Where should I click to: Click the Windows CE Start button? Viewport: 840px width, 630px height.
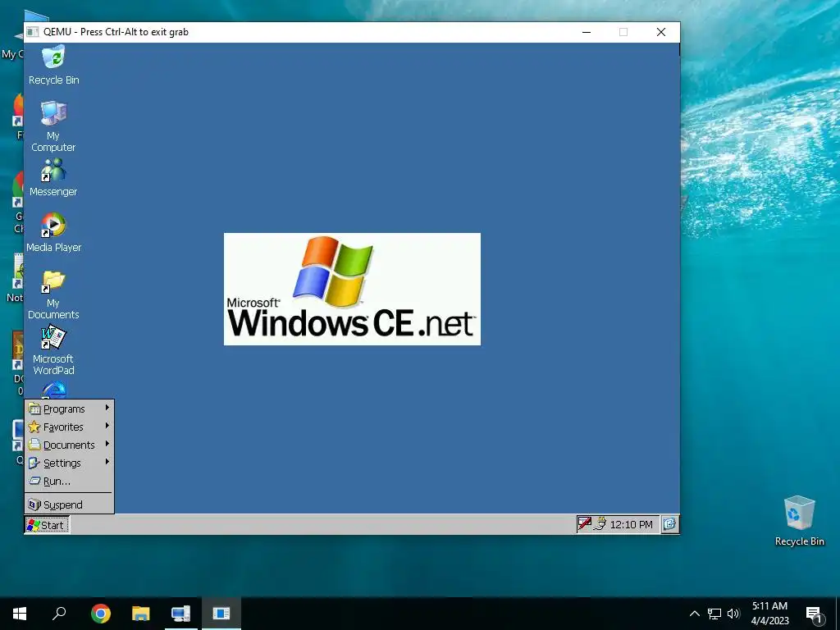[47, 525]
